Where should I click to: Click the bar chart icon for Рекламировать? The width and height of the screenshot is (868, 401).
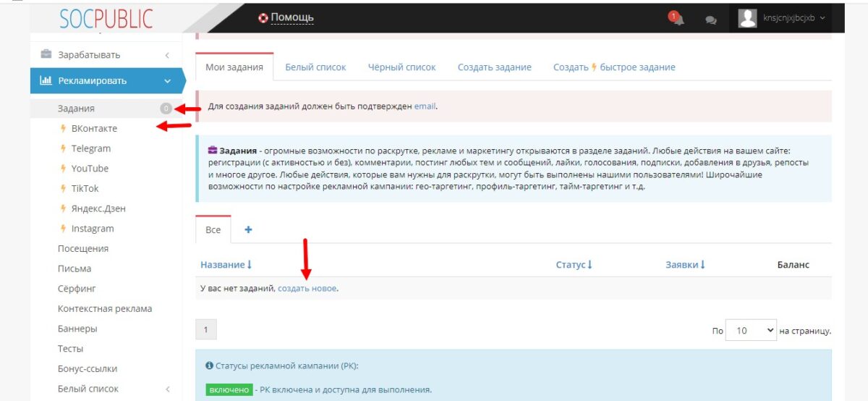tap(46, 80)
